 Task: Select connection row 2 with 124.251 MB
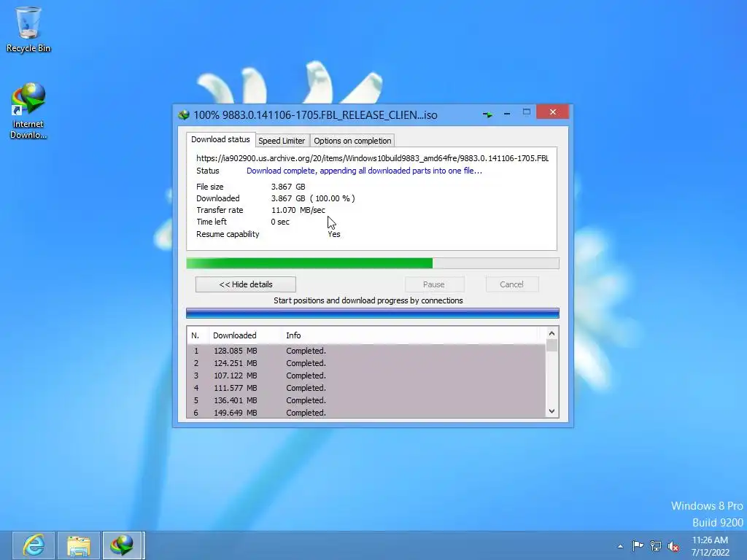pyautogui.click(x=366, y=363)
